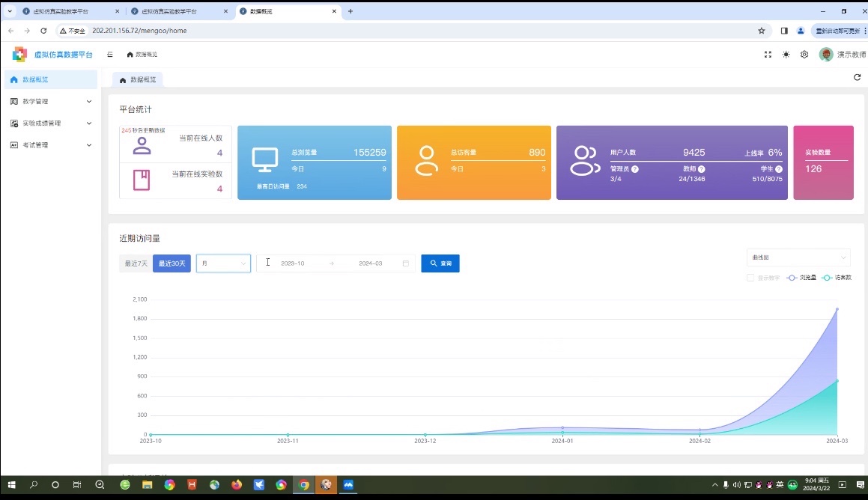The width and height of the screenshot is (868, 500).
Task: Toggle the 访客数 series in the chart legend
Action: pyautogui.click(x=837, y=278)
